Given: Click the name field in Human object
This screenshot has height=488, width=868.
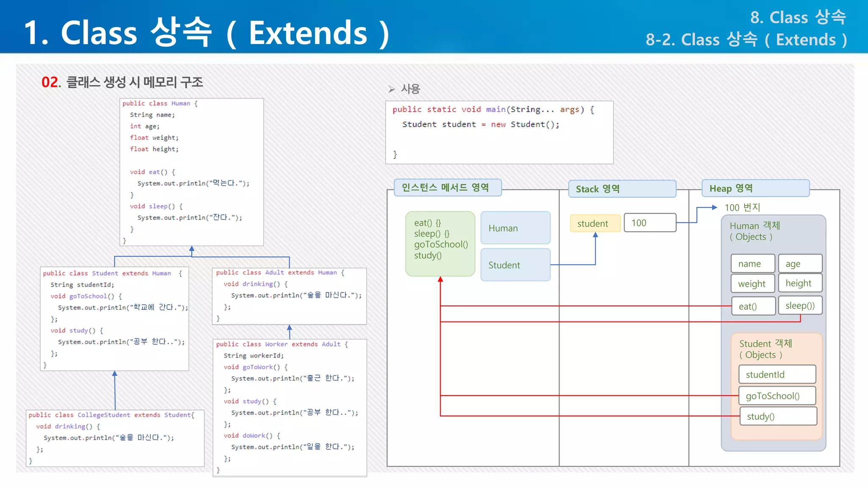Looking at the screenshot, I should click(753, 263).
